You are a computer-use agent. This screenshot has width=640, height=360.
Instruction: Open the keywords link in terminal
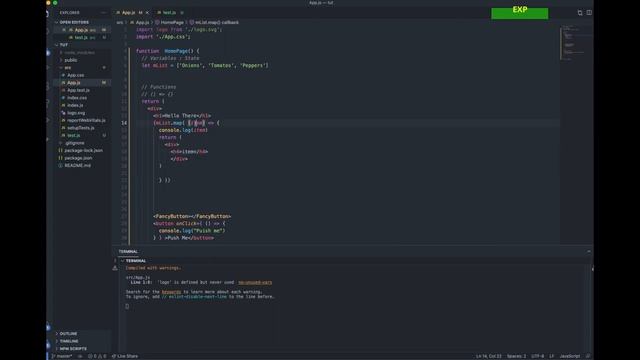(171, 292)
